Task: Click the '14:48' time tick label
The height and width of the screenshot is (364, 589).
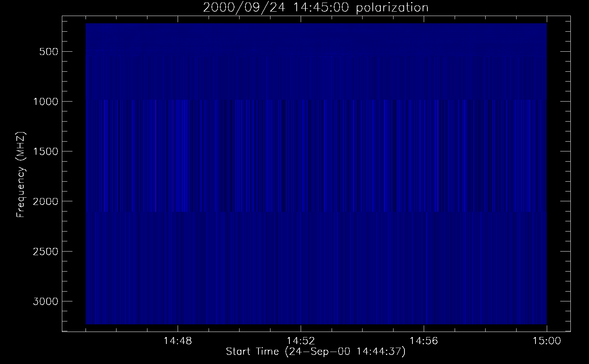Action: (x=178, y=341)
